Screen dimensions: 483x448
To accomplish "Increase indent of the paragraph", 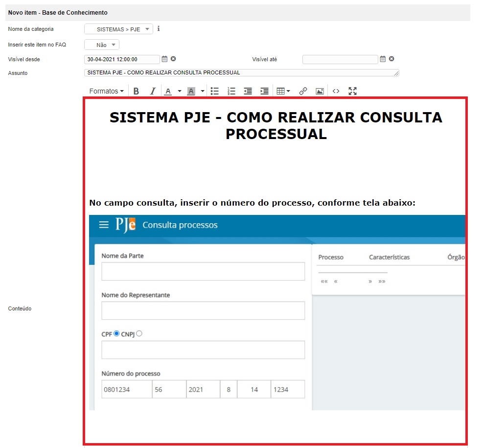I will pyautogui.click(x=264, y=91).
